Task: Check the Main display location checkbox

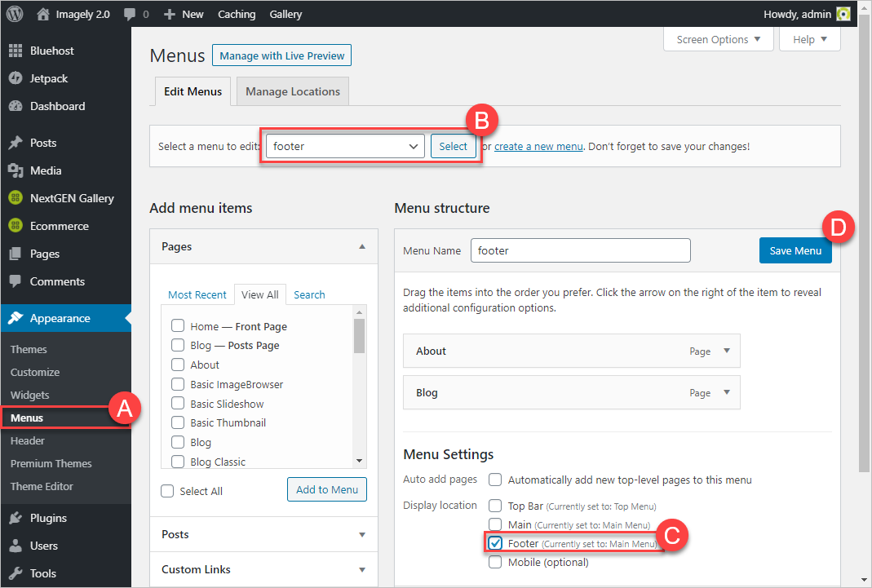Action: coord(495,524)
